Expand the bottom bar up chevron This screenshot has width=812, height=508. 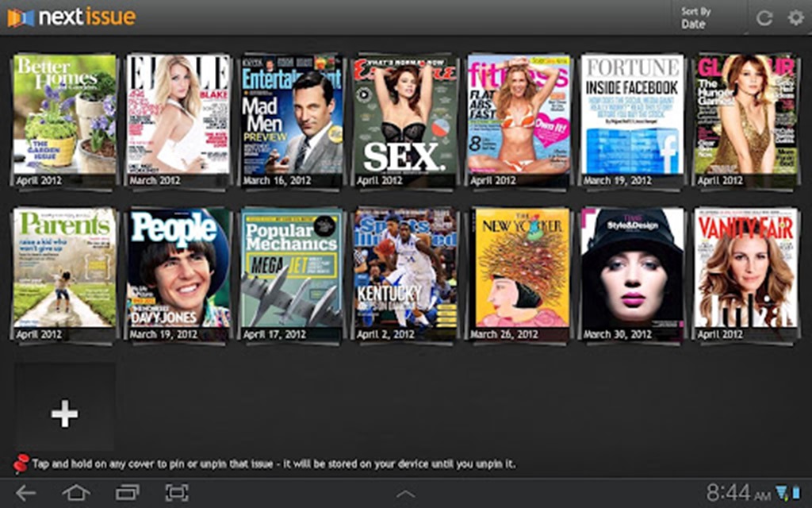[x=405, y=495]
